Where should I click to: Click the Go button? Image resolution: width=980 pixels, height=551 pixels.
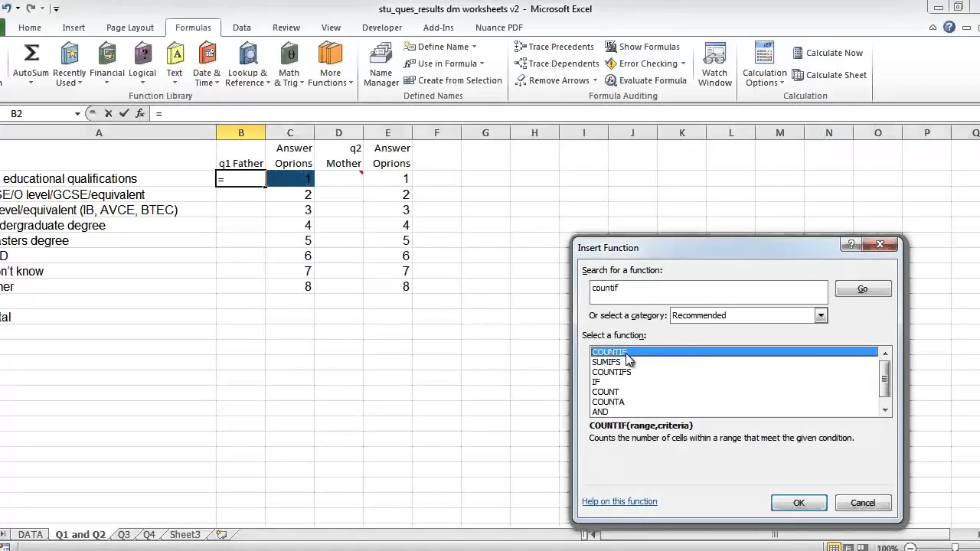pyautogui.click(x=863, y=289)
